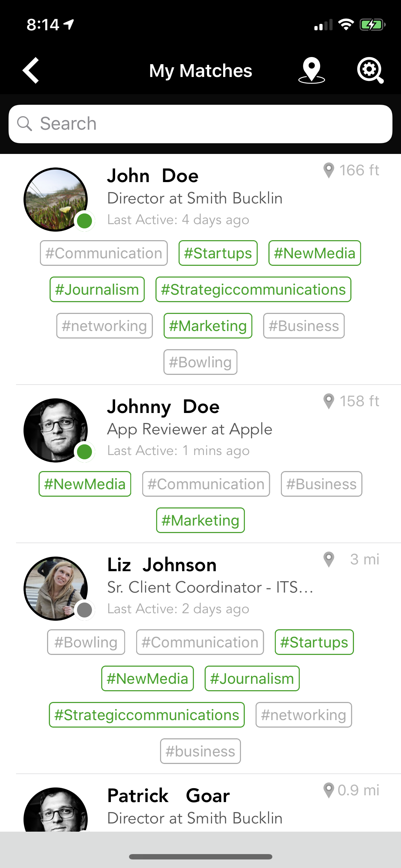The image size is (401, 868).
Task: Open John Doe's profile photo
Action: [x=56, y=199]
